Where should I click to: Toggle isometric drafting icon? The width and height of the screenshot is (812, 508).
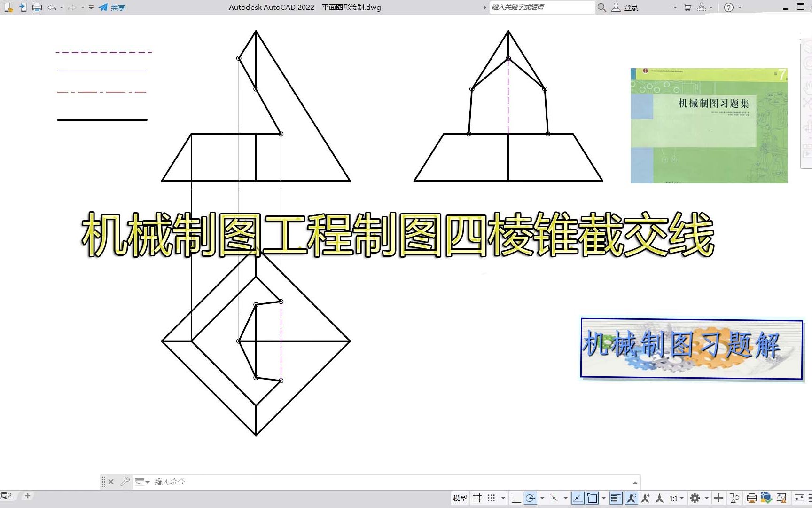pyautogui.click(x=554, y=498)
